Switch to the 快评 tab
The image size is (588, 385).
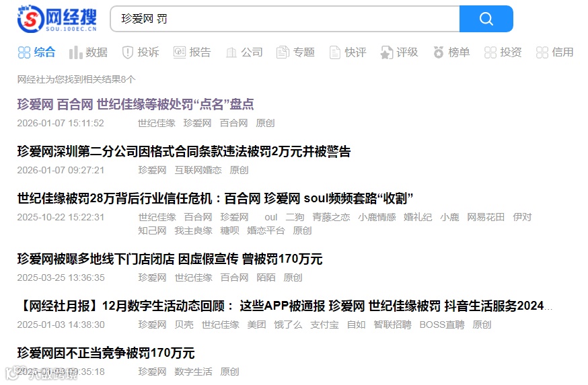point(348,52)
